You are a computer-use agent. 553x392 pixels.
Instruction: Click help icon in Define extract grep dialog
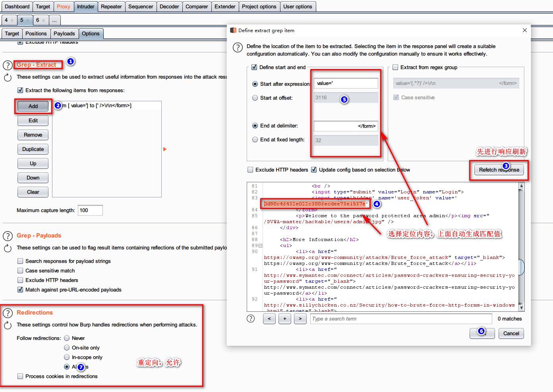click(x=238, y=47)
